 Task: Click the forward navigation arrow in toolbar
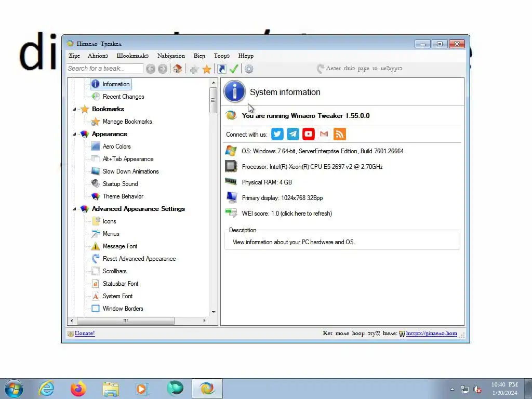(x=163, y=69)
